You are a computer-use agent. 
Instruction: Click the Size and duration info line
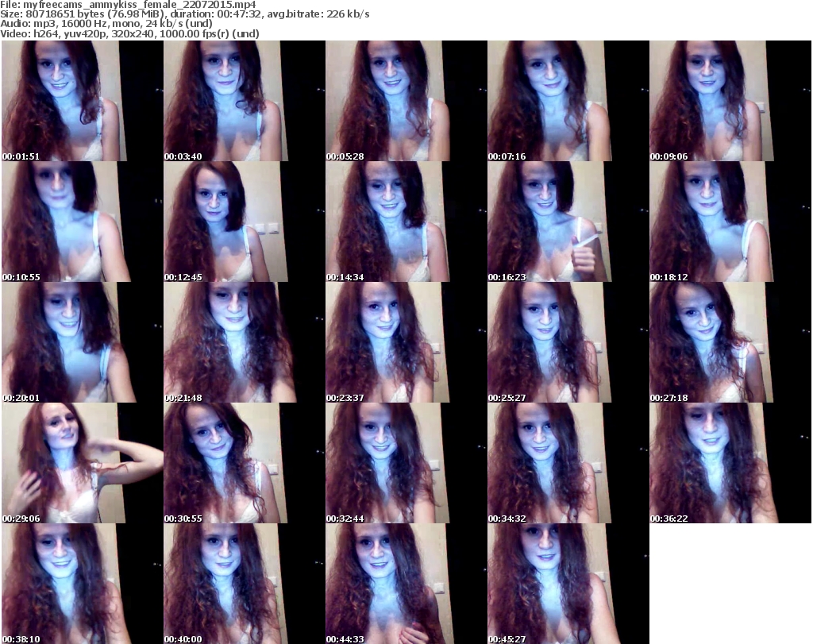point(185,14)
